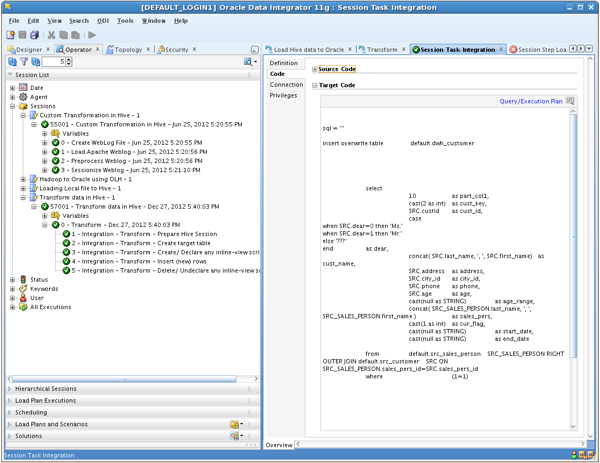Open the File menu
The image size is (600, 463).
click(14, 21)
